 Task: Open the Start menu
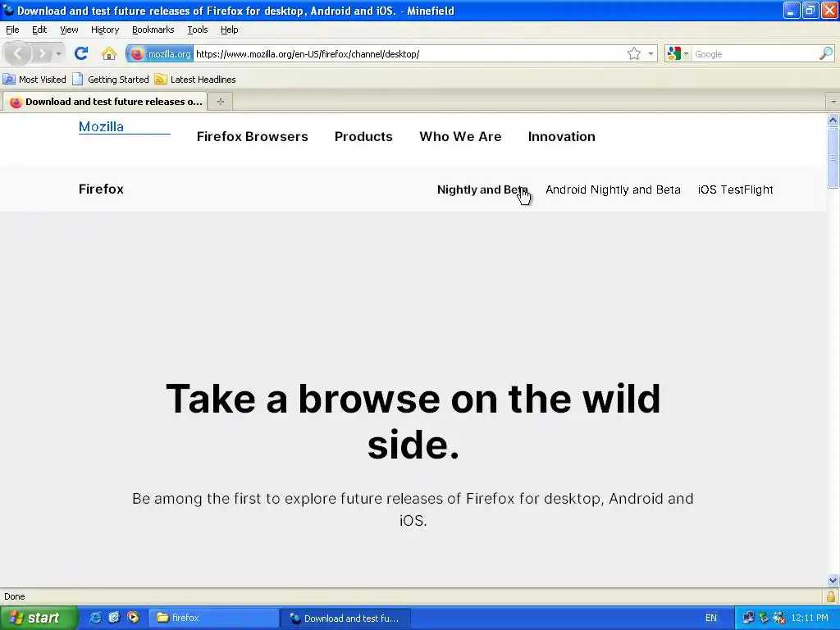39,618
